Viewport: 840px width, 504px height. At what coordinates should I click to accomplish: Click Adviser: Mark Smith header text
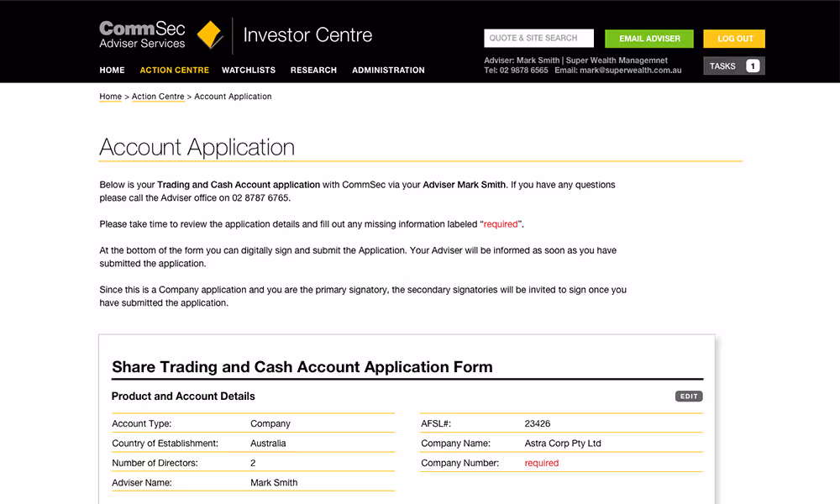[x=522, y=60]
